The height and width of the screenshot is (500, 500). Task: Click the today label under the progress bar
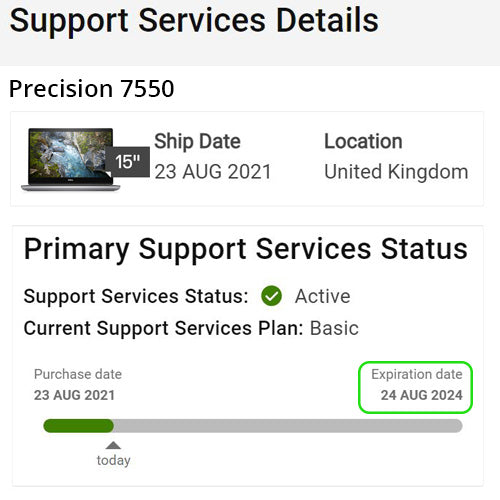click(113, 460)
